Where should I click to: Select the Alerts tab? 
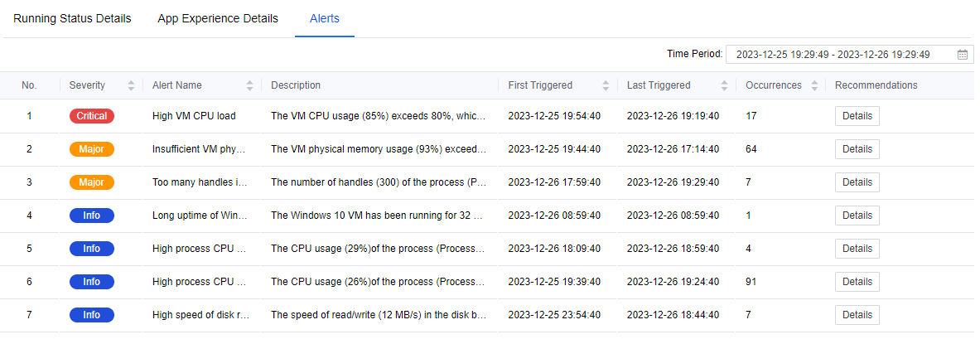coord(324,18)
